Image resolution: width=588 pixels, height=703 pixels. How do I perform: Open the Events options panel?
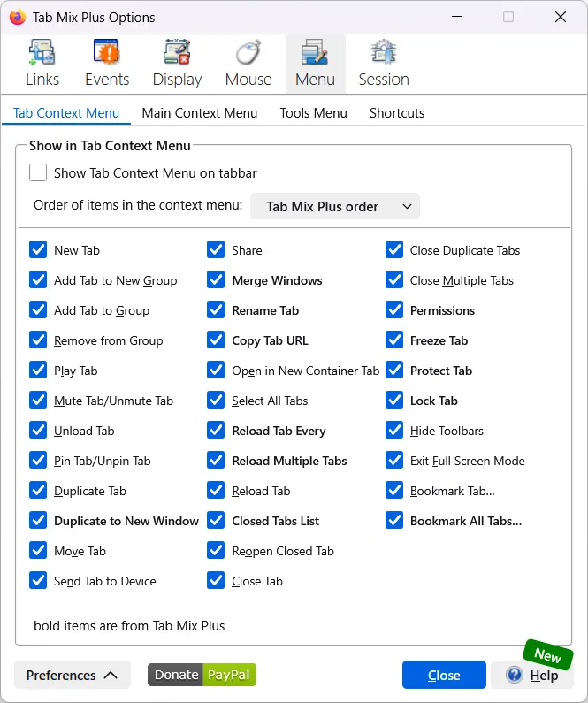[x=107, y=65]
